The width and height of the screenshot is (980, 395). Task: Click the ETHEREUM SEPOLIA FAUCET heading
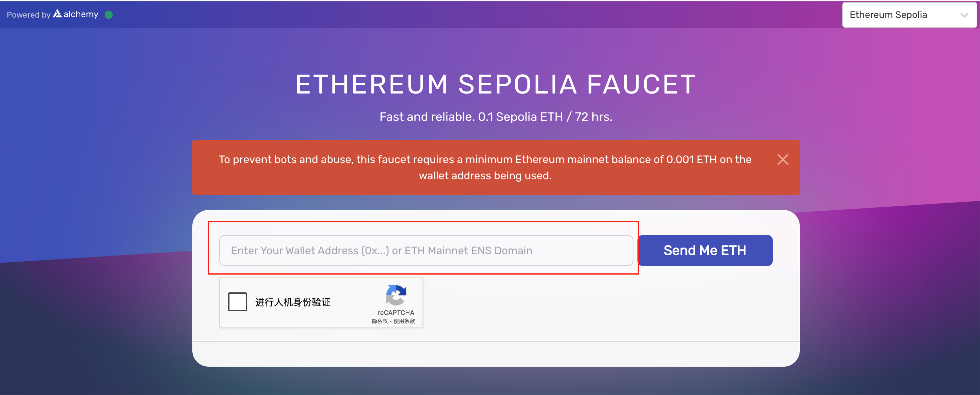coord(496,84)
